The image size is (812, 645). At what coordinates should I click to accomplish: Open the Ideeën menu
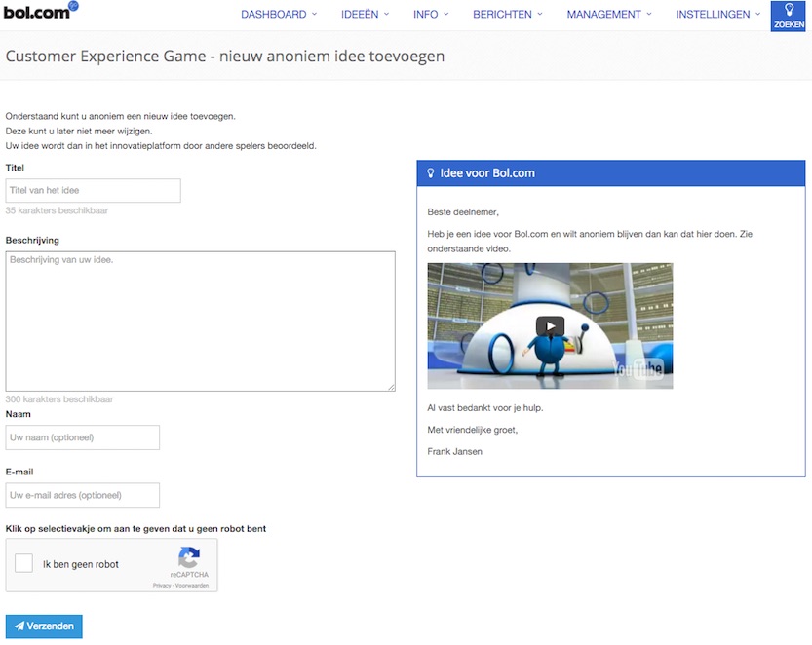(365, 15)
